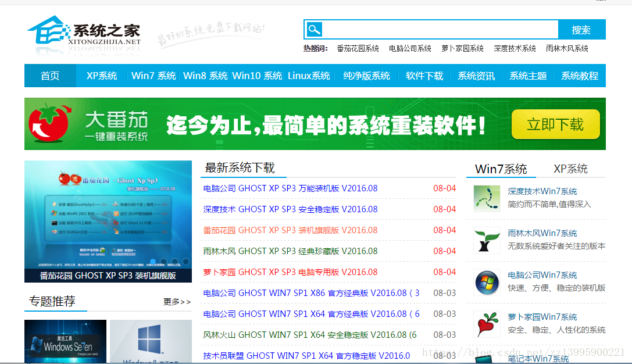Switch to the Win7系统 sidebar tab
The image size is (632, 364).
tap(501, 169)
